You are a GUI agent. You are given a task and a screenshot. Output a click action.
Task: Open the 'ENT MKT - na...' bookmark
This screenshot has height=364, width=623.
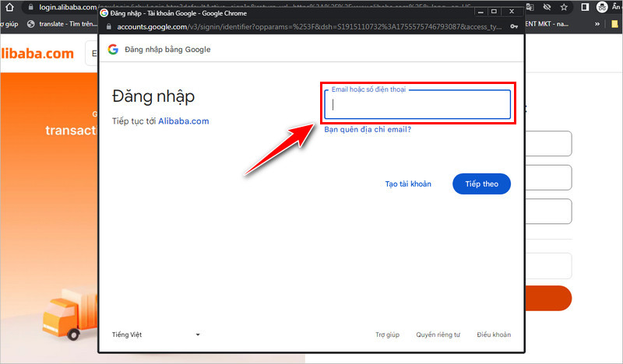pos(547,24)
